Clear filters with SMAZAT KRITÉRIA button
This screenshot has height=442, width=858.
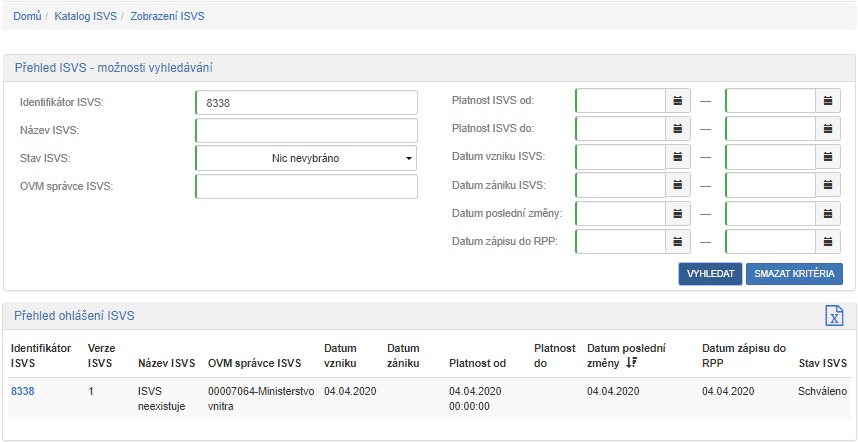(794, 274)
